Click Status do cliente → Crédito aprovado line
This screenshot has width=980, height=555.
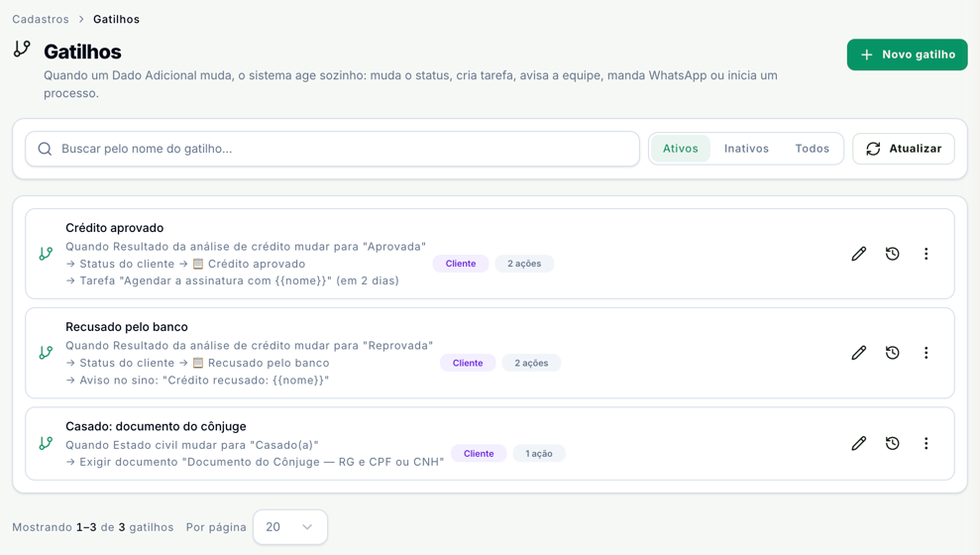(x=185, y=264)
